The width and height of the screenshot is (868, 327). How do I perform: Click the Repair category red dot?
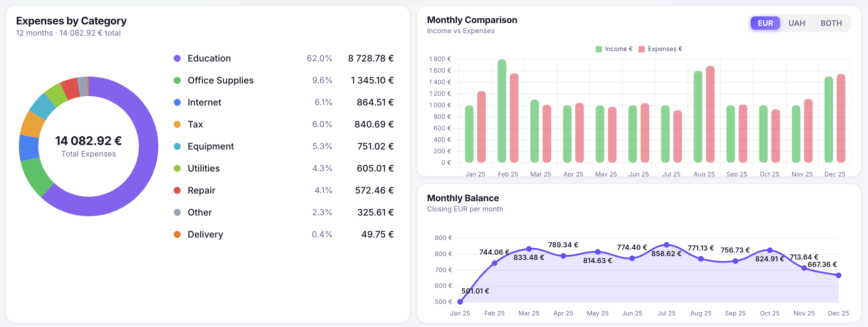(177, 190)
